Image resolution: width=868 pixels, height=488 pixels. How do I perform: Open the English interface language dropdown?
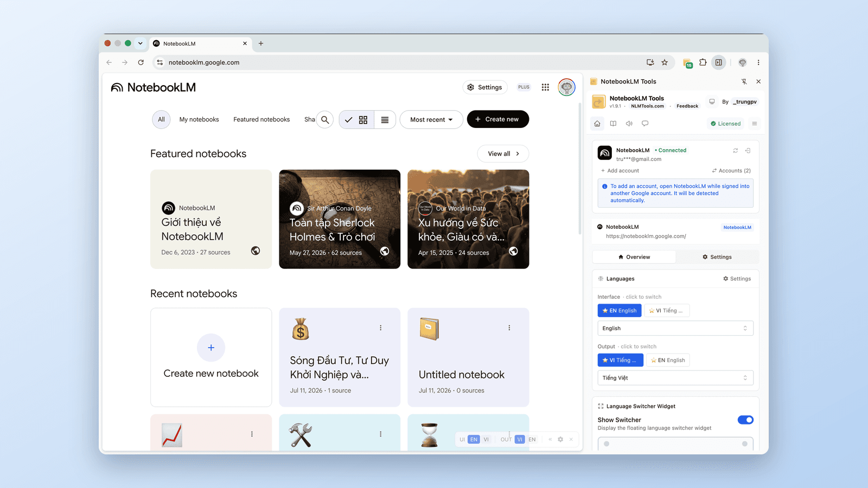675,329
